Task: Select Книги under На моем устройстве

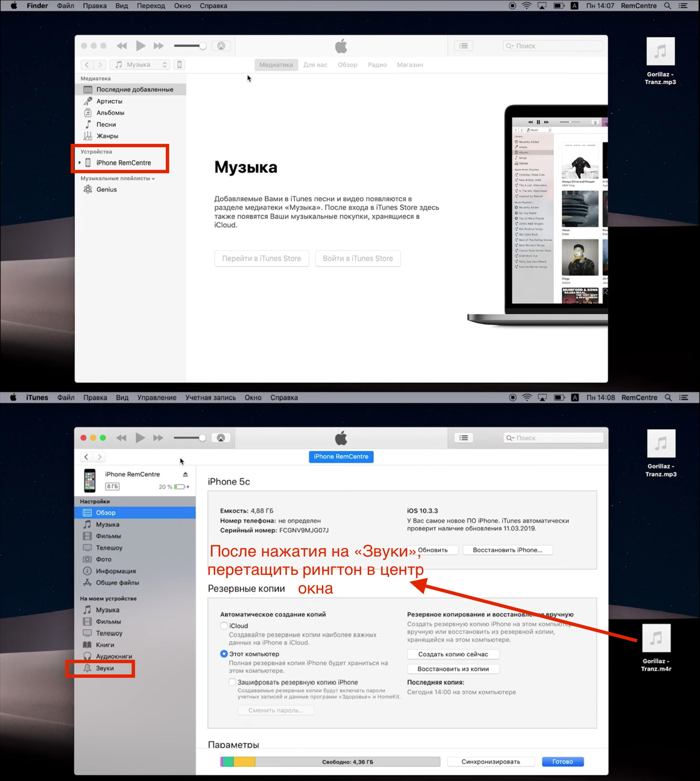Action: [x=135, y=645]
